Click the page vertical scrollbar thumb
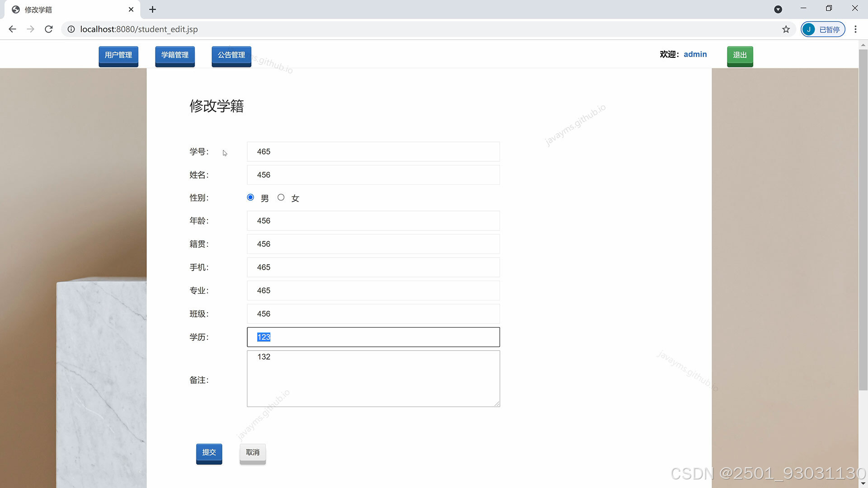The width and height of the screenshot is (868, 488). (863, 220)
